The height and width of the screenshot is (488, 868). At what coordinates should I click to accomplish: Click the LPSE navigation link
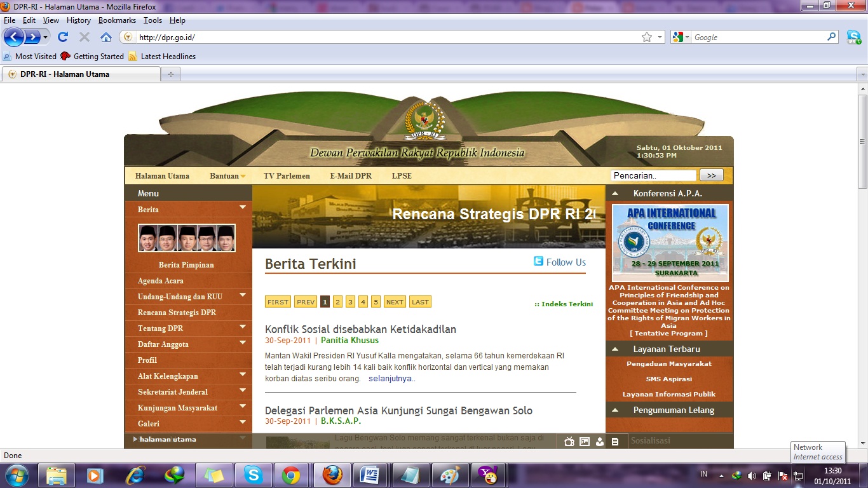[402, 176]
